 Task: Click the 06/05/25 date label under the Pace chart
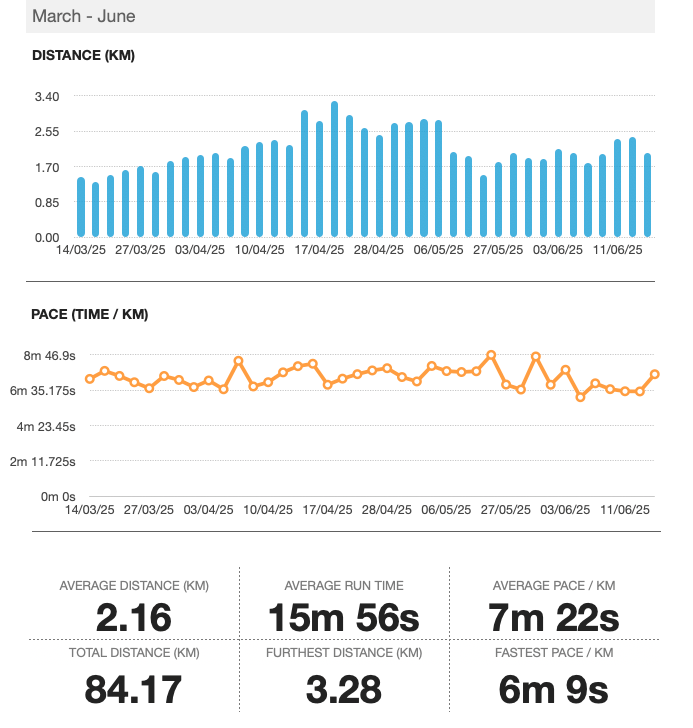[x=445, y=509]
